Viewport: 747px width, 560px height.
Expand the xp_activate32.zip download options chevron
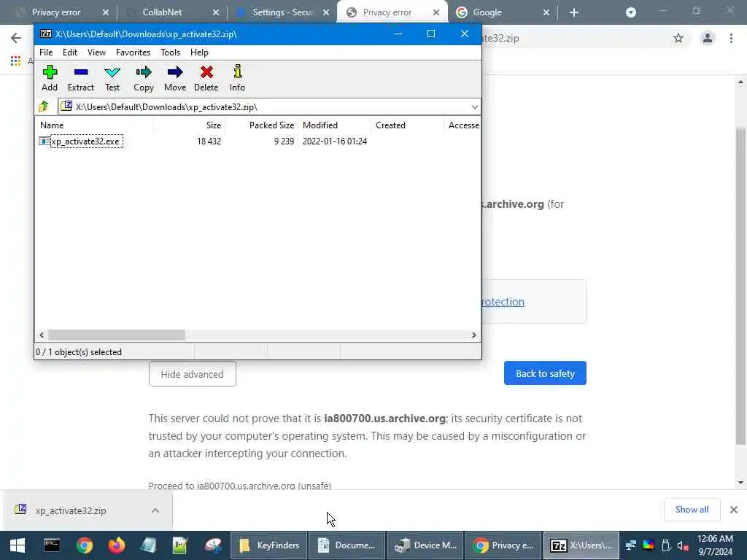point(155,510)
